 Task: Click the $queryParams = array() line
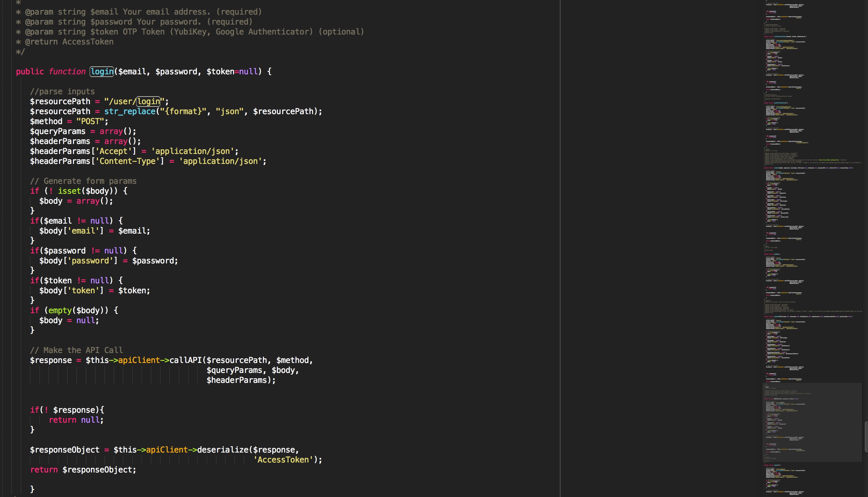point(83,131)
